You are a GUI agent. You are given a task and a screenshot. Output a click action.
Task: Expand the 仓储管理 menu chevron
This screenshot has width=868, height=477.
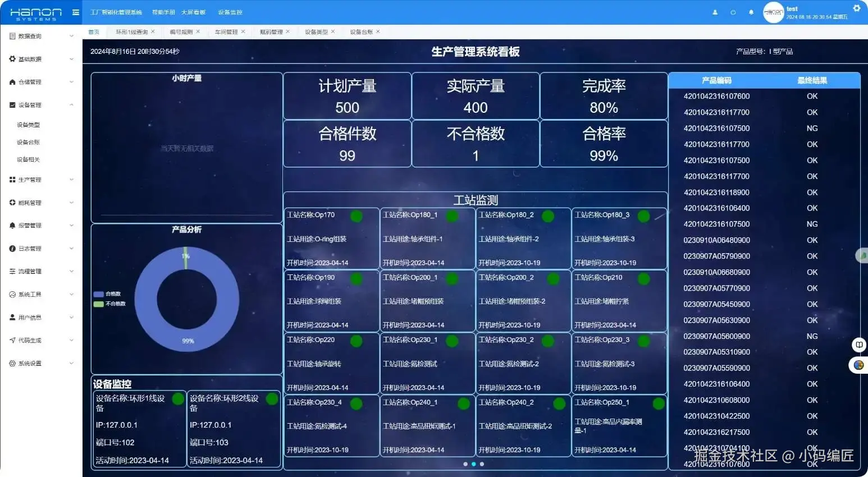[x=71, y=82]
